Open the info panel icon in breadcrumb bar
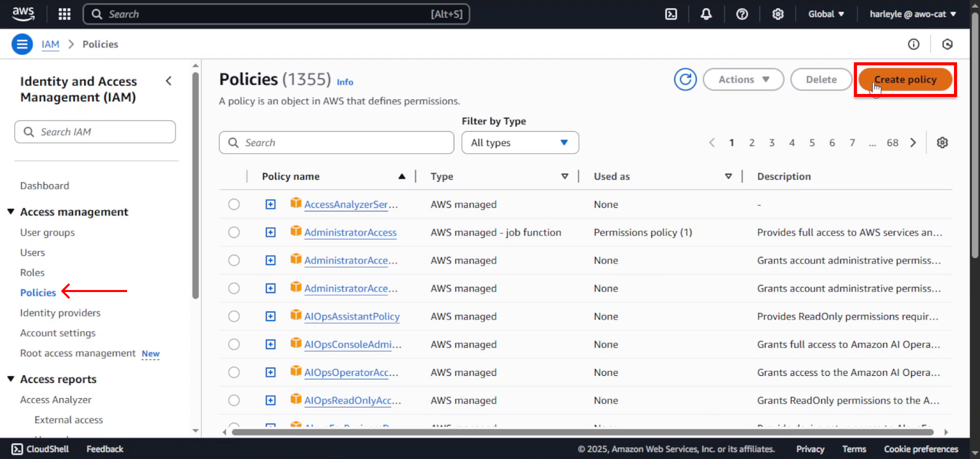980x459 pixels. (914, 44)
